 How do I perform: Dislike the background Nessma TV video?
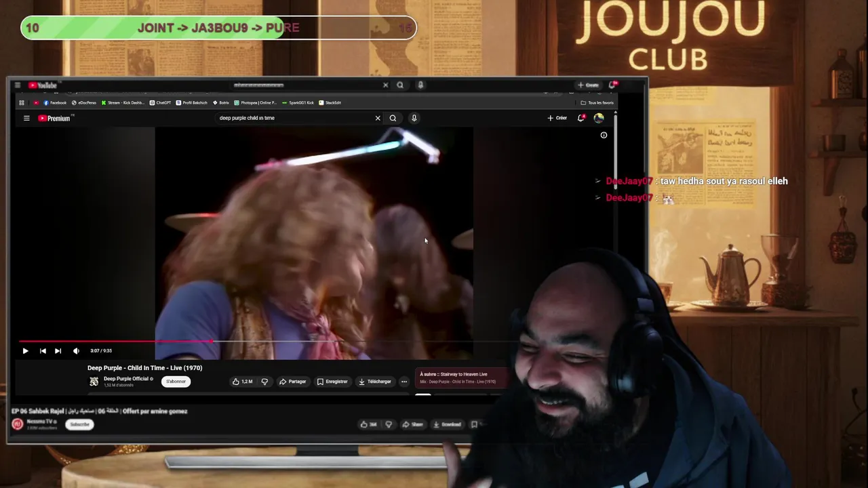point(389,424)
